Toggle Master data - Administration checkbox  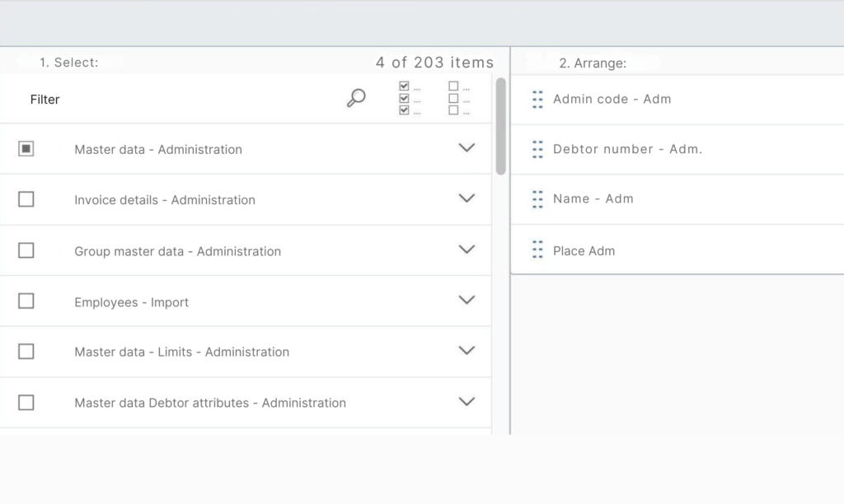[x=26, y=149]
